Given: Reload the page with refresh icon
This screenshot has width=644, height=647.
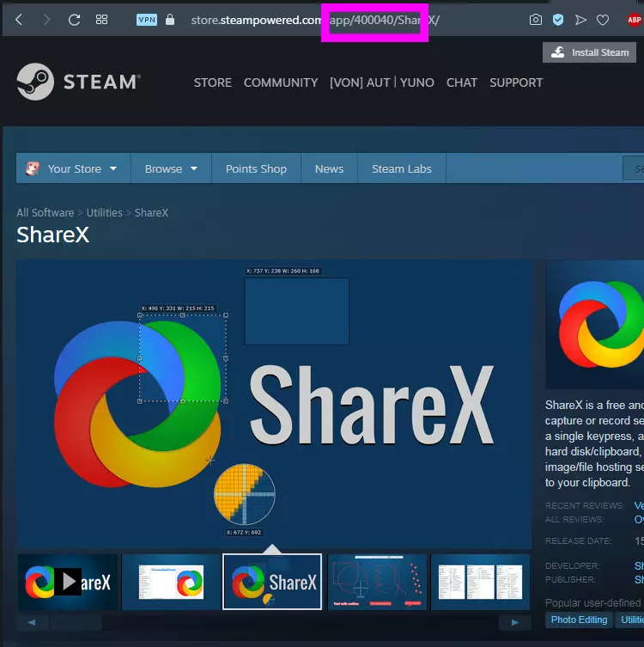Looking at the screenshot, I should click(74, 20).
